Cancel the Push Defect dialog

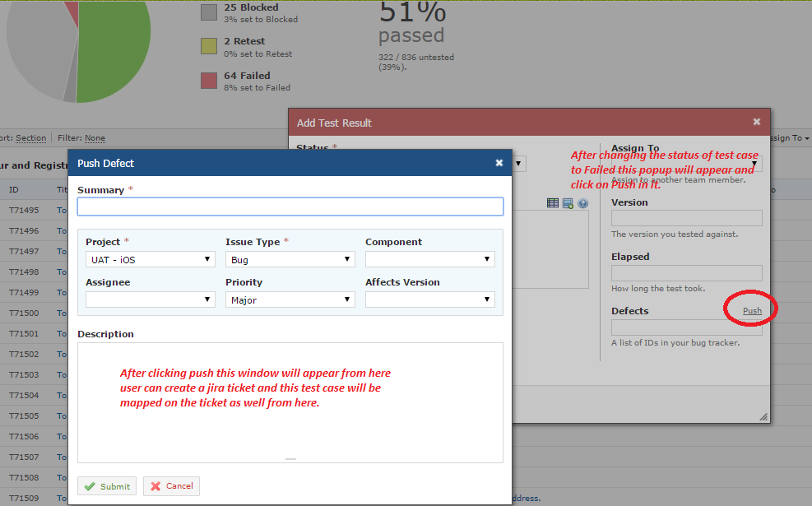(171, 485)
